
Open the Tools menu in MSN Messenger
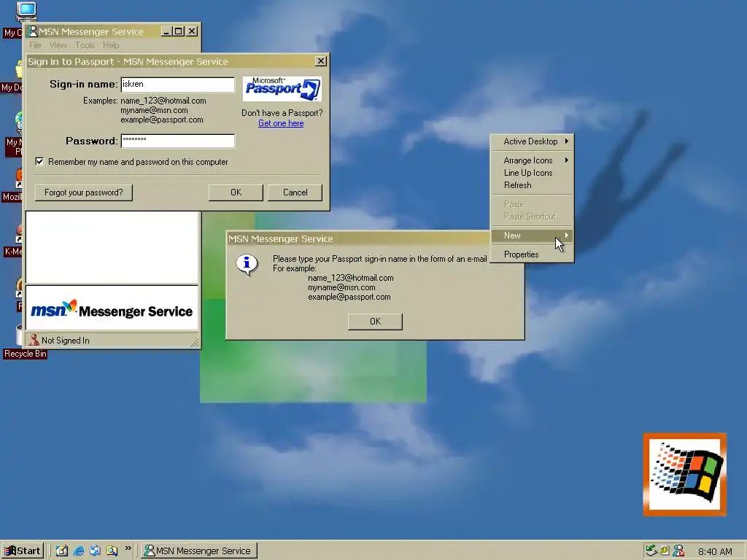pyautogui.click(x=85, y=45)
